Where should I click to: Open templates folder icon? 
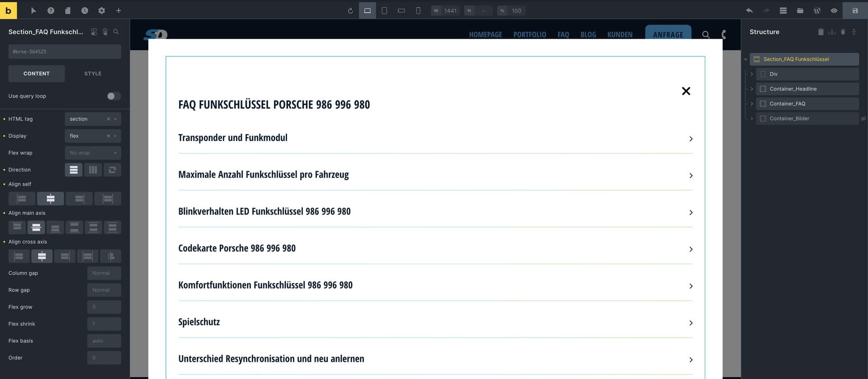(x=800, y=10)
